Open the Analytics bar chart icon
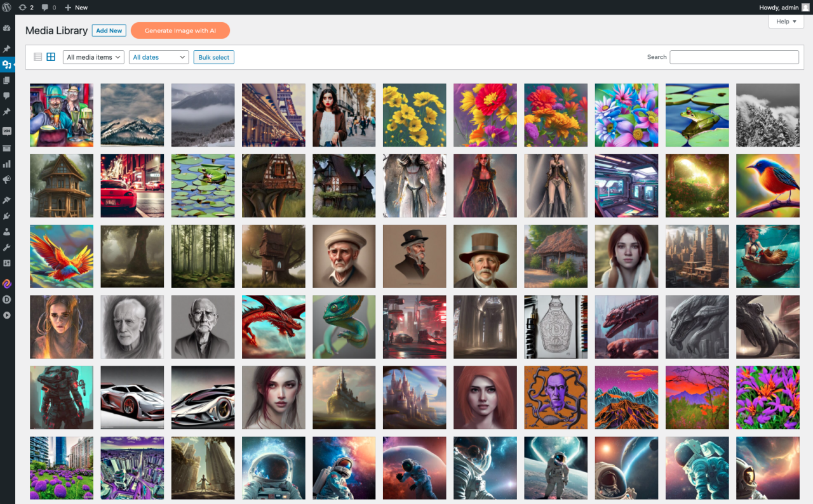 7,164
